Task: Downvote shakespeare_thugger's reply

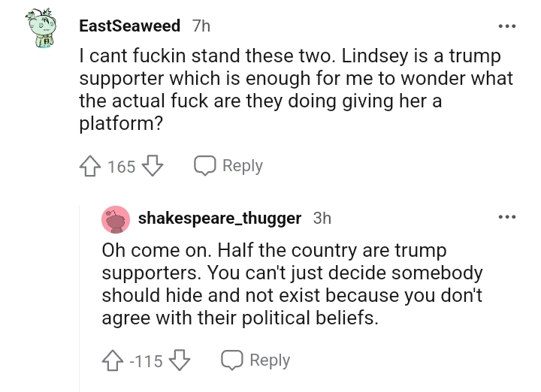Action: 180,360
